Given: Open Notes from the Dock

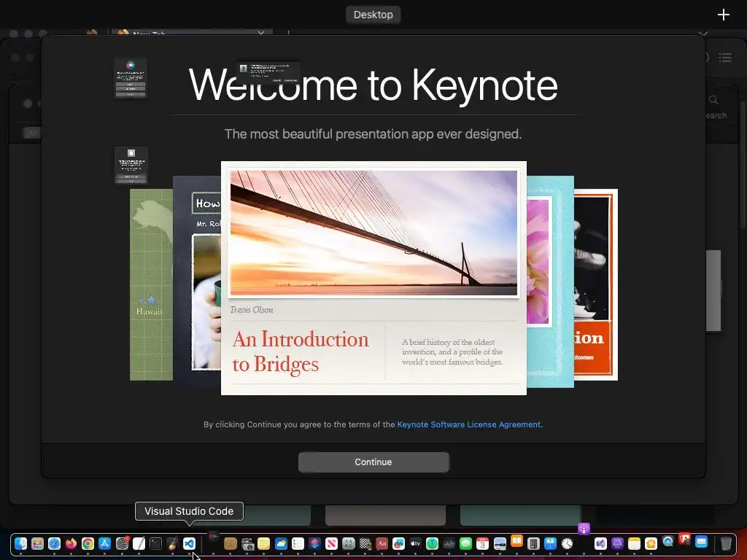Looking at the screenshot, I should (634, 543).
